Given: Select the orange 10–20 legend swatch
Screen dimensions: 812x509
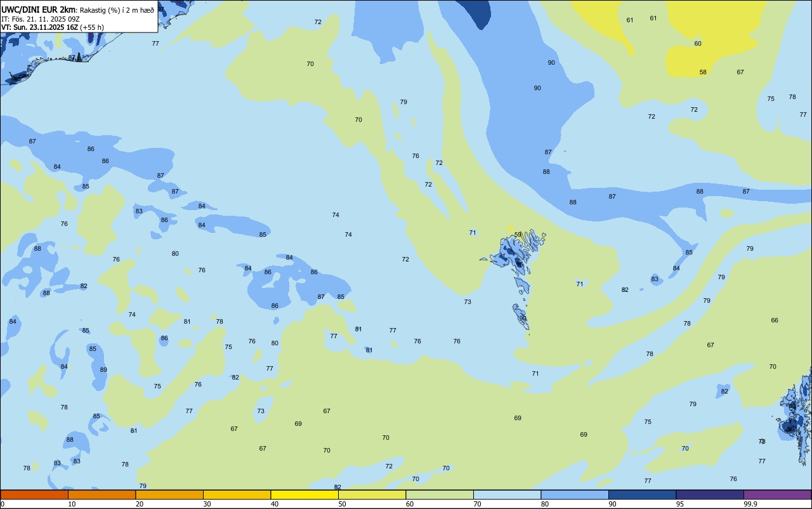Looking at the screenshot, I should click(102, 494).
